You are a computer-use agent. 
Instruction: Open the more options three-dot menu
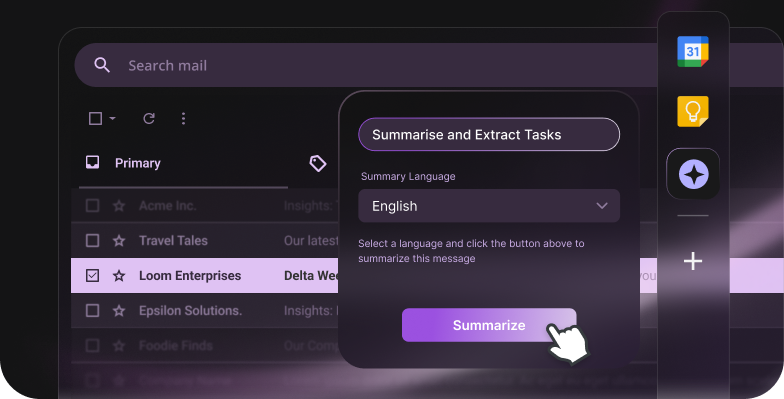tap(184, 118)
